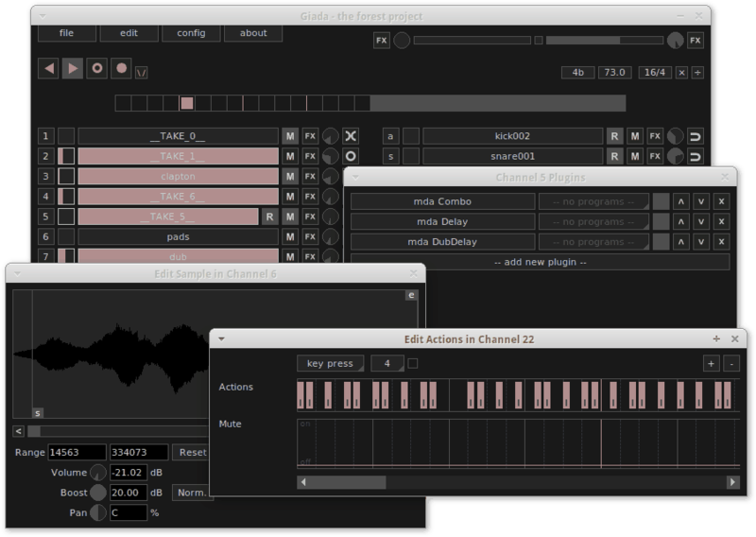Move mda Delay plugin up with ^
This screenshot has height=537, width=756.
click(x=680, y=222)
